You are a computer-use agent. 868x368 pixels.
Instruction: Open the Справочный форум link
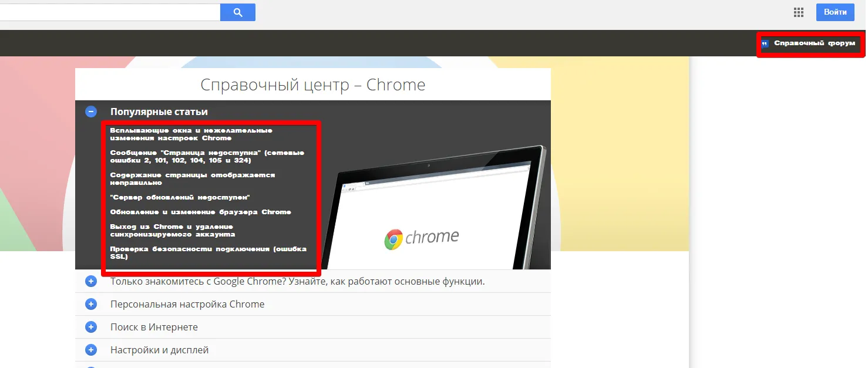815,43
